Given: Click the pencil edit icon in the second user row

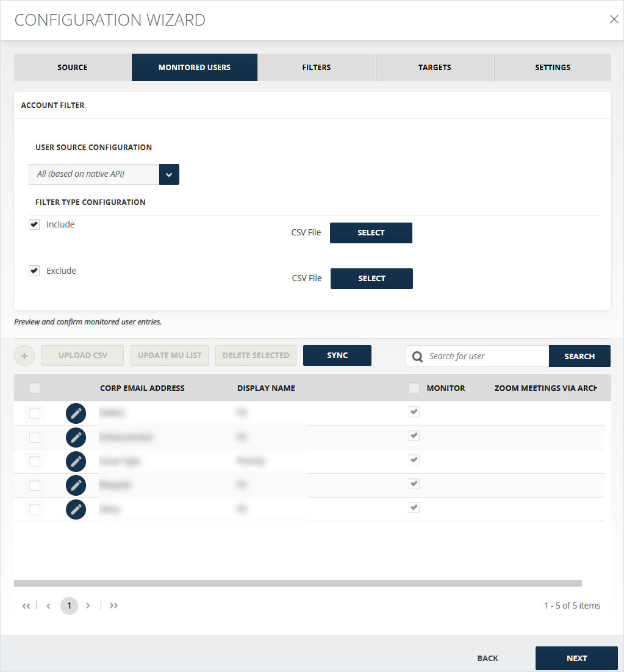Looking at the screenshot, I should [x=76, y=437].
